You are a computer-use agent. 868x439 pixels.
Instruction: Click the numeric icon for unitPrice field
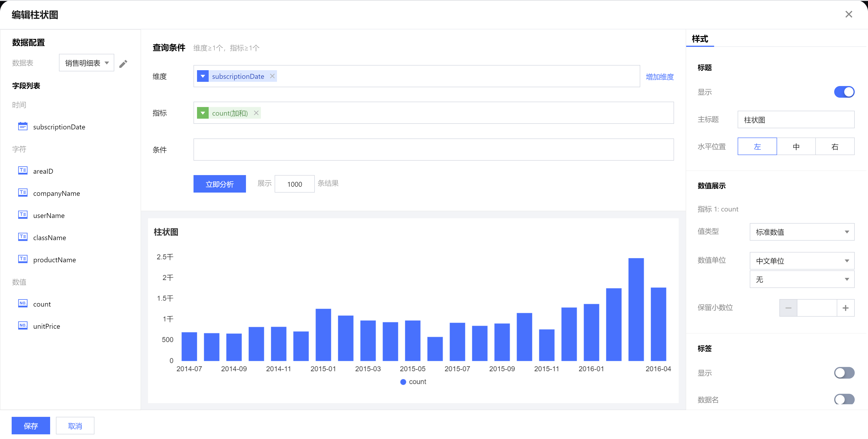click(23, 325)
